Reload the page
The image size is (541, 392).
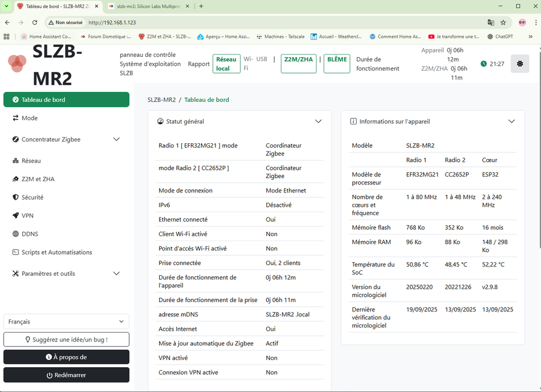tap(35, 22)
